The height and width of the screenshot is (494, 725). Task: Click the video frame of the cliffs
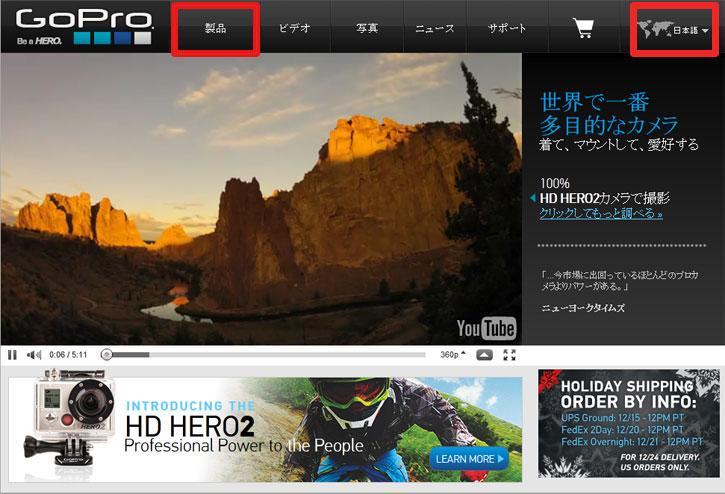pos(261,199)
